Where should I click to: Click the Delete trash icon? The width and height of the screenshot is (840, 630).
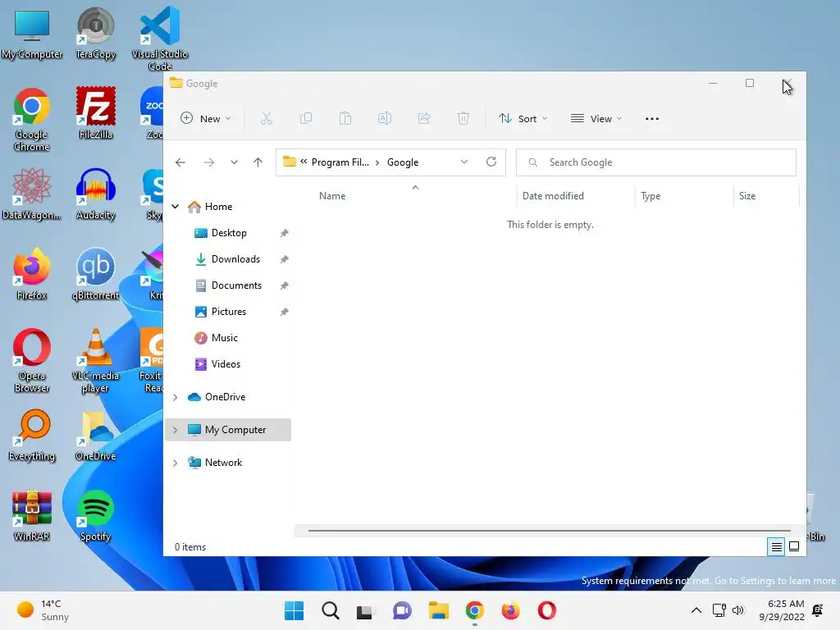pos(463,118)
